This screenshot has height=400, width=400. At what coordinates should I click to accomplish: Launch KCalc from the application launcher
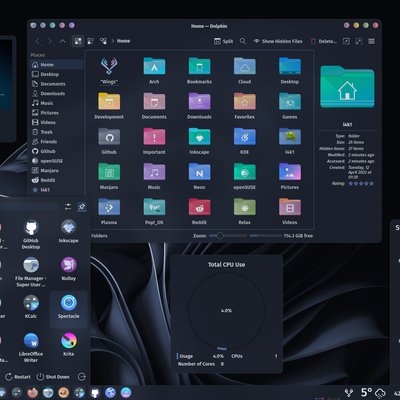pos(31,307)
